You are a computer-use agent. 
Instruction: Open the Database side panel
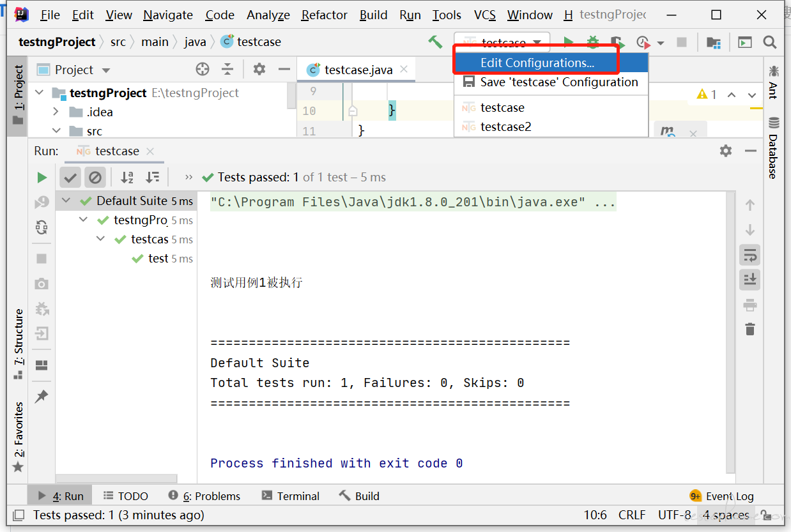pos(773,148)
